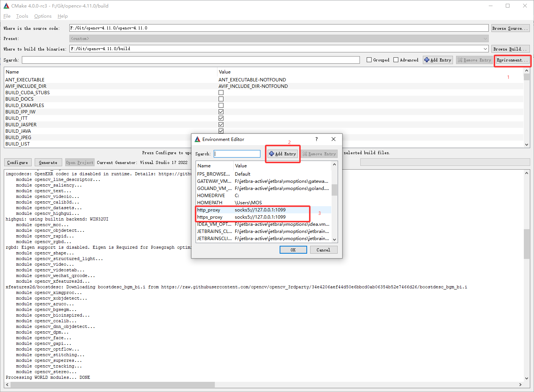Image resolution: width=534 pixels, height=392 pixels.
Task: Click scroll up arrow of cache variable list
Action: [526, 70]
